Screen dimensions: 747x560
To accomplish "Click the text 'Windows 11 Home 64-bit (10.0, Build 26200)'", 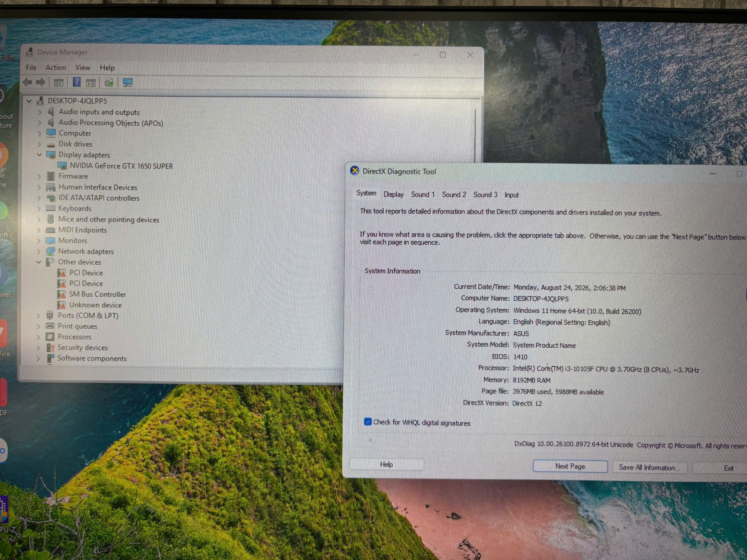I will tap(577, 311).
